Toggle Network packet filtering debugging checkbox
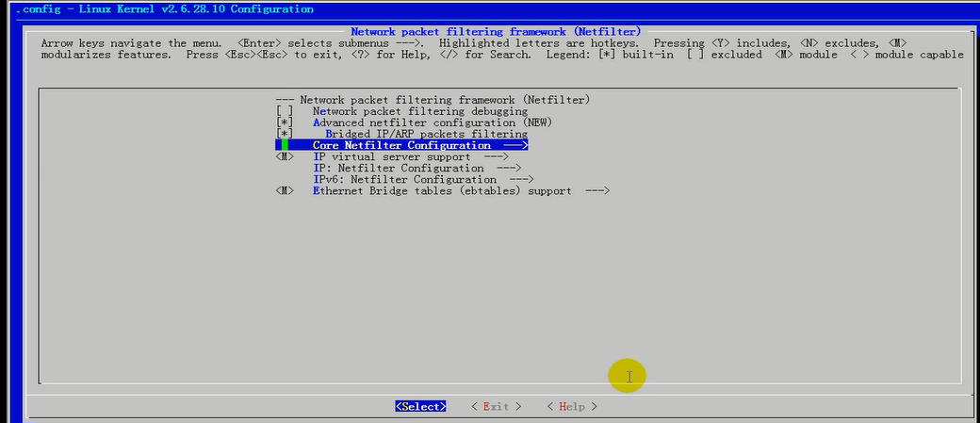 [285, 111]
